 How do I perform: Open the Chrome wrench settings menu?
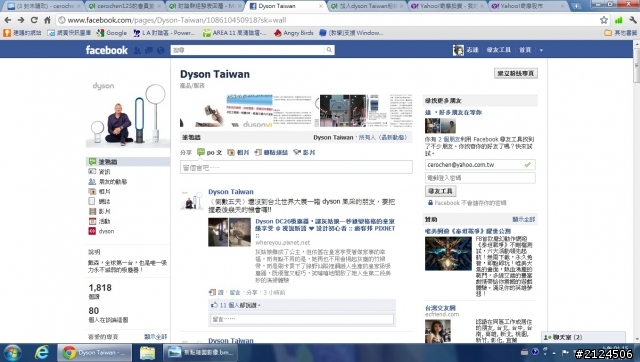[633, 20]
